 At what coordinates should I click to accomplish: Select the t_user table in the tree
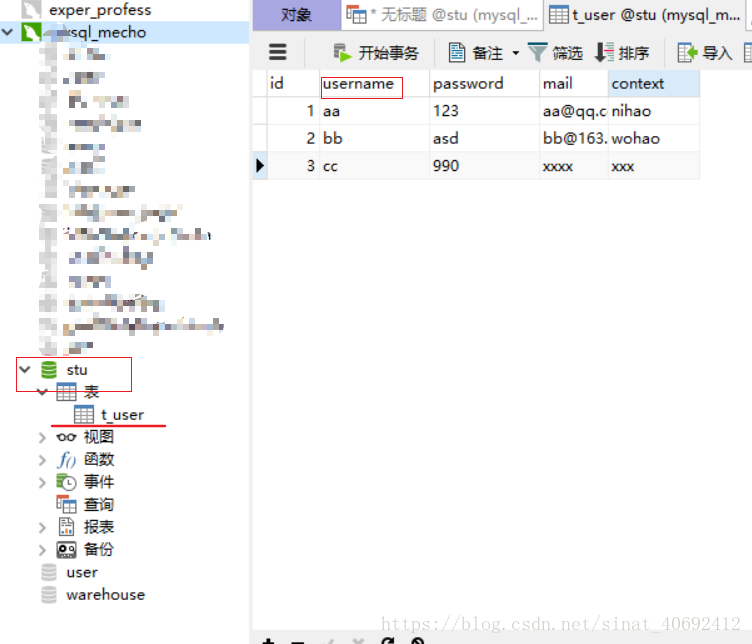[122, 415]
